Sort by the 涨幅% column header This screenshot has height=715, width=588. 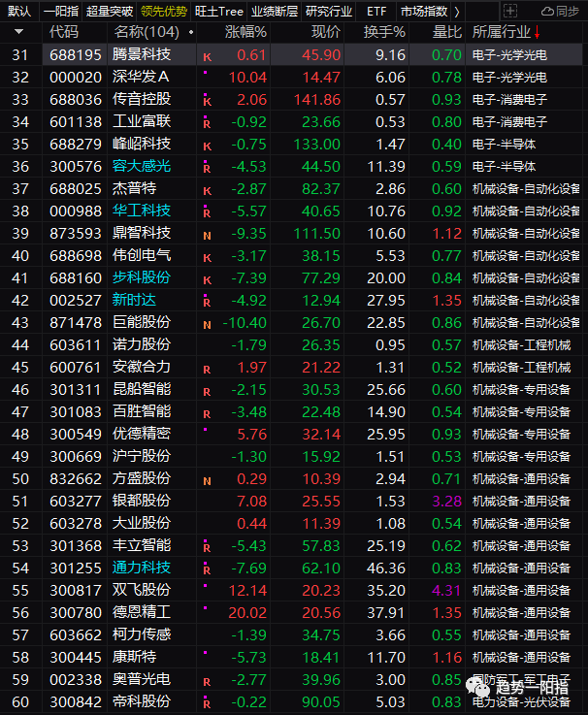pyautogui.click(x=245, y=32)
